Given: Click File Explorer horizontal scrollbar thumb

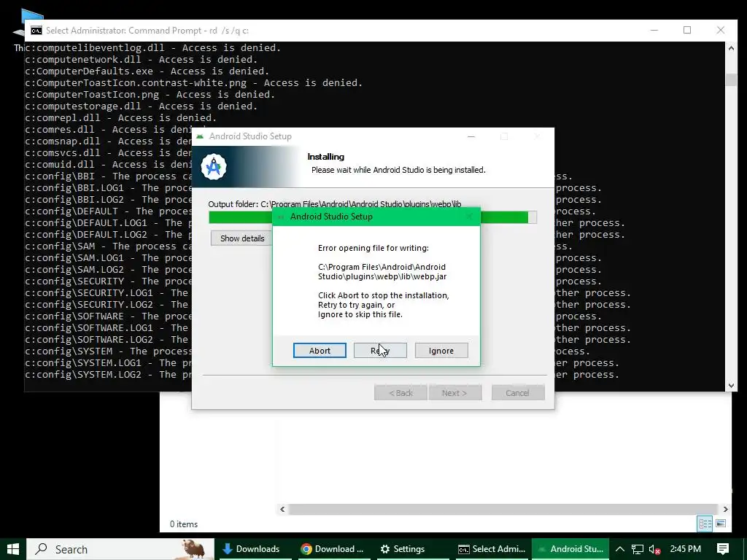Looking at the screenshot, I should coord(503,509).
